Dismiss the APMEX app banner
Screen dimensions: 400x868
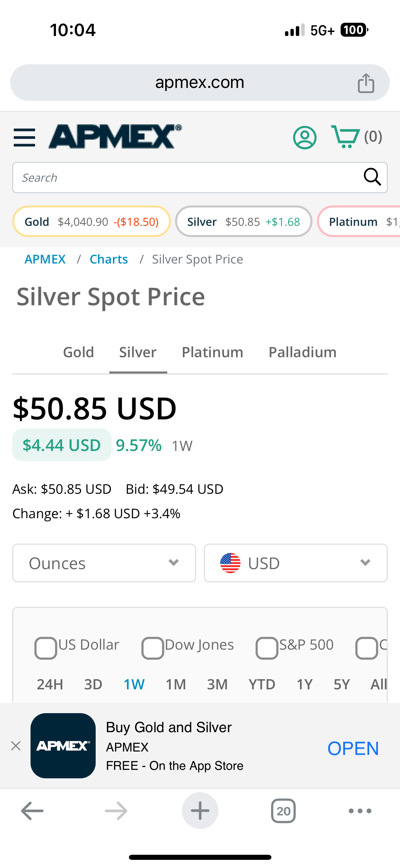tap(16, 746)
